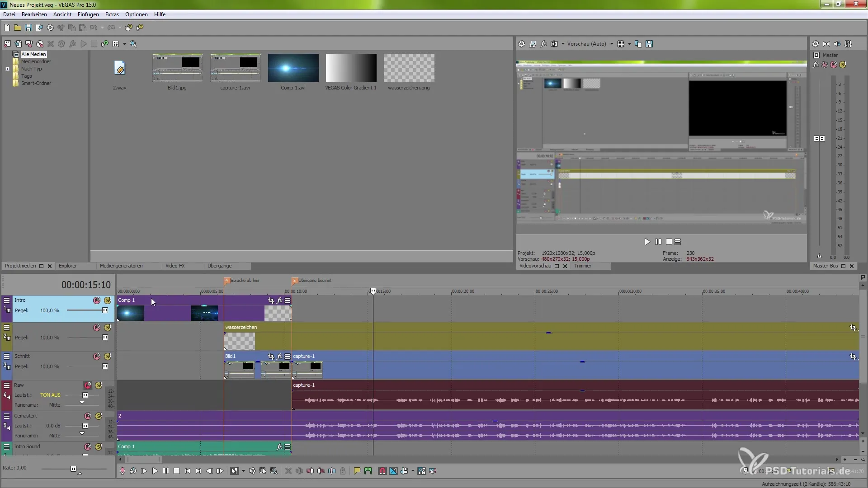The width and height of the screenshot is (868, 488).
Task: Open Video Preview project settings gear
Action: pos(522,44)
